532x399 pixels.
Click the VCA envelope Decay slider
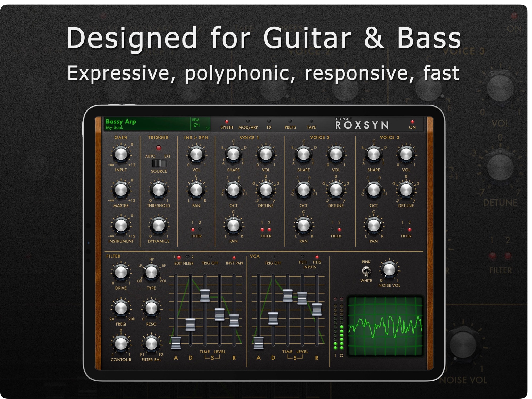[x=273, y=318]
